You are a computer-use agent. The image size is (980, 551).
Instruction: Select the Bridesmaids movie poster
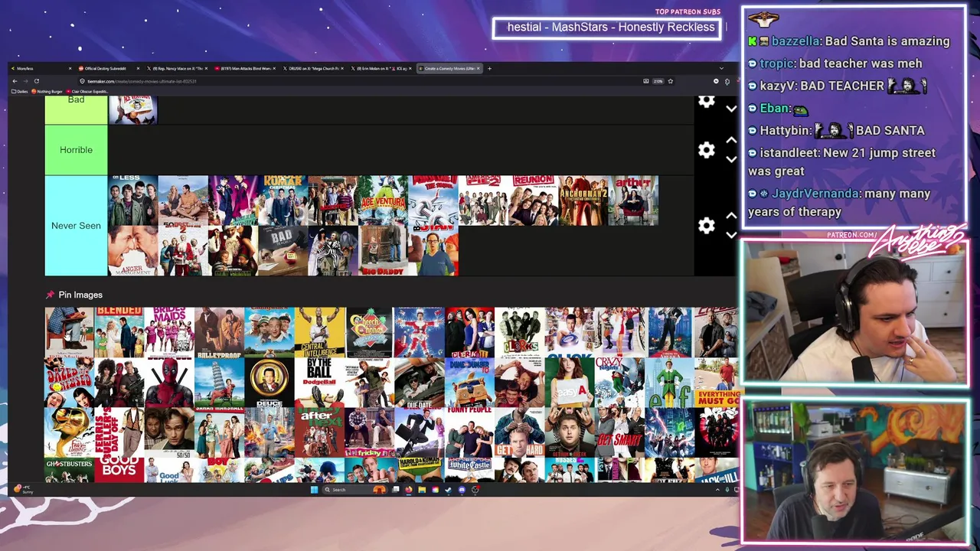tap(169, 332)
